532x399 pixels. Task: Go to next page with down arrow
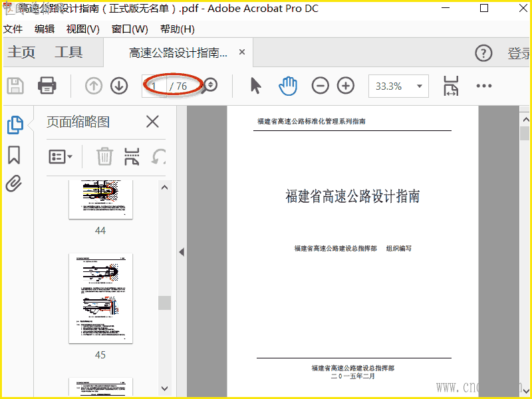[119, 86]
